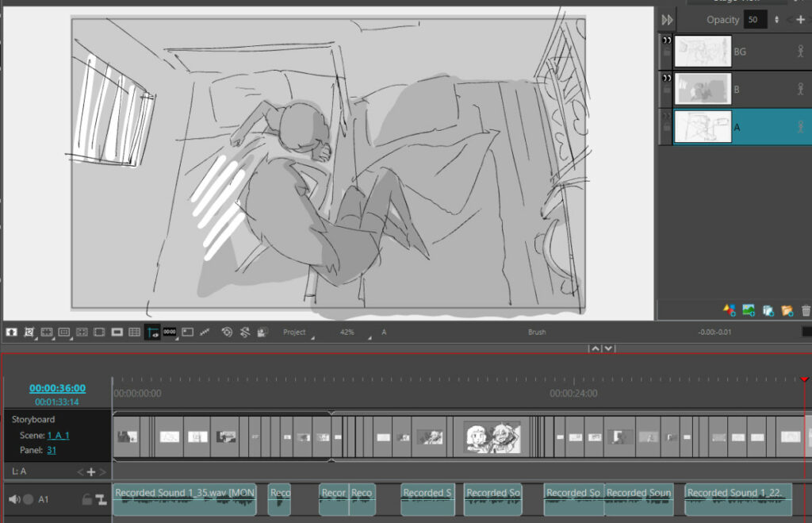812x523 pixels.
Task: Click the Import Images folder icon
Action: point(787,310)
